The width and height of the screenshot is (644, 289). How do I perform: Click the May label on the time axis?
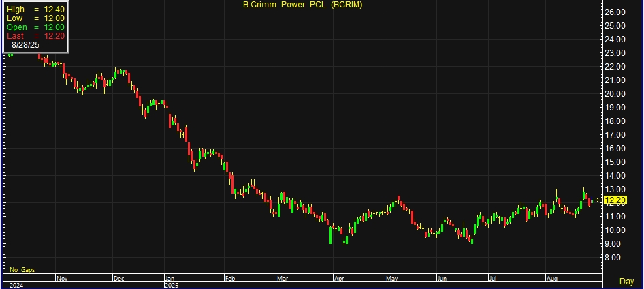click(391, 278)
